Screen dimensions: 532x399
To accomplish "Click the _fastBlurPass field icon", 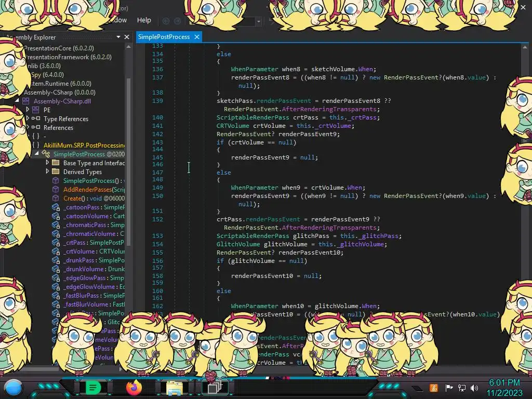I will [56, 295].
